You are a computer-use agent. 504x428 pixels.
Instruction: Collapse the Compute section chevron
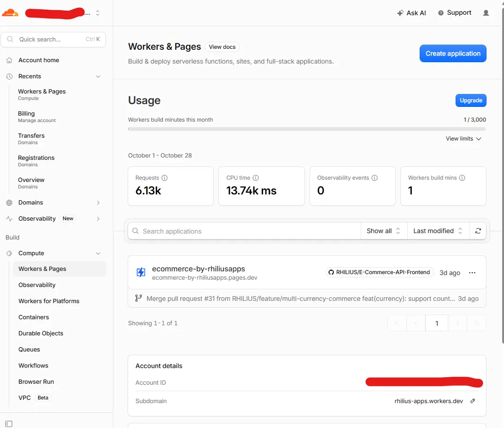(98, 253)
